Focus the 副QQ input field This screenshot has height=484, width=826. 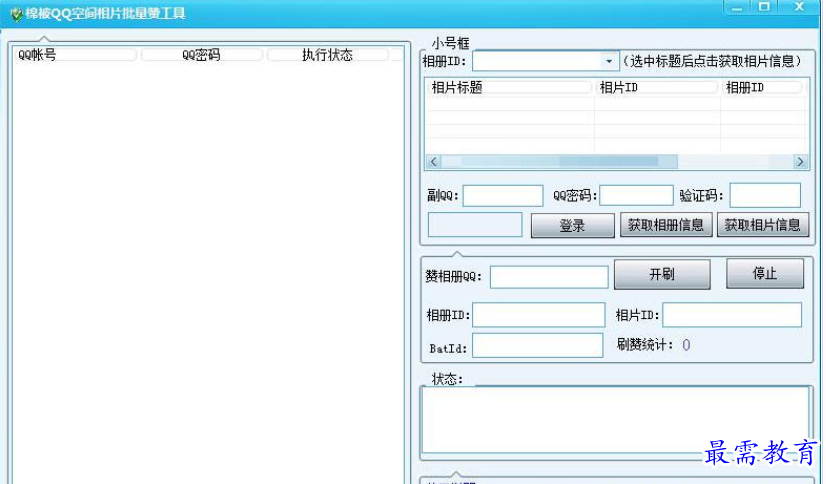pos(503,196)
